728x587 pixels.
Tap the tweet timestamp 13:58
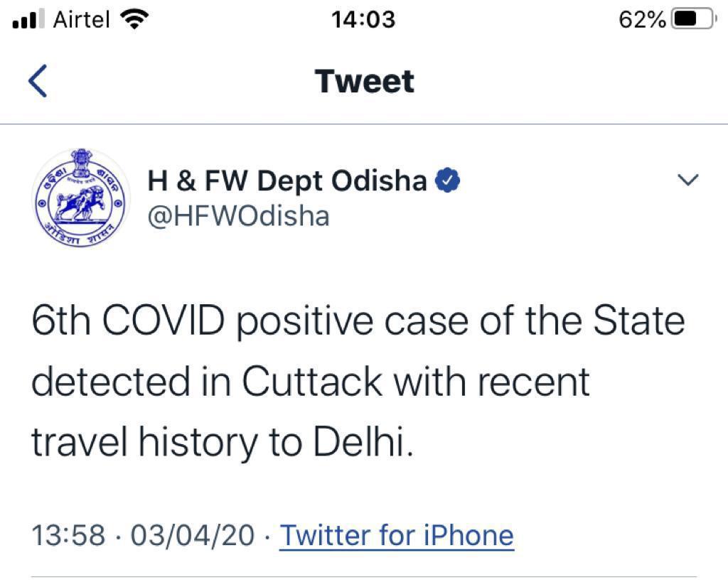coord(68,535)
